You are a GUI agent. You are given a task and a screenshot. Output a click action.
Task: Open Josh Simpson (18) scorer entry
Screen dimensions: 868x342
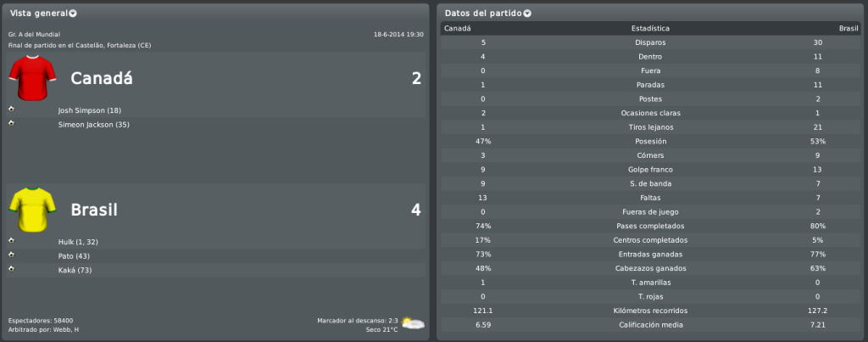(90, 110)
